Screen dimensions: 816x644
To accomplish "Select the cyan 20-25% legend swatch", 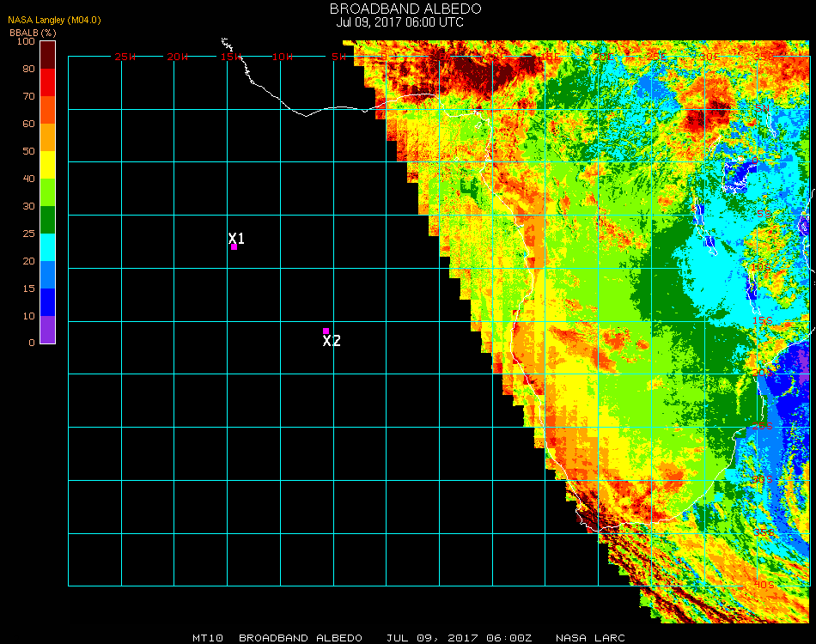I will coord(48,247).
